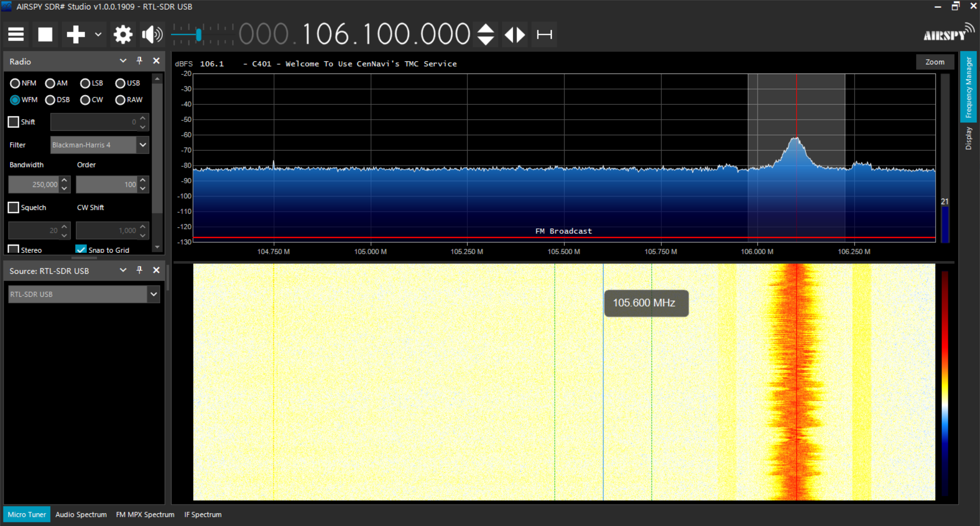980x526 pixels.
Task: Click the plus icon to add a source
Action: [x=76, y=34]
